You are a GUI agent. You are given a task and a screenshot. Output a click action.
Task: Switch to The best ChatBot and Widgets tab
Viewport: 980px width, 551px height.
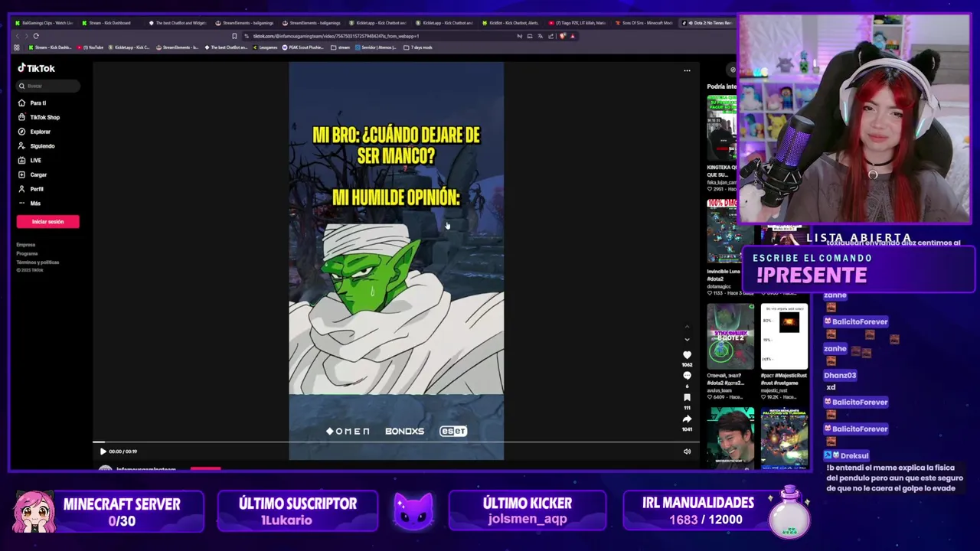pos(178,23)
